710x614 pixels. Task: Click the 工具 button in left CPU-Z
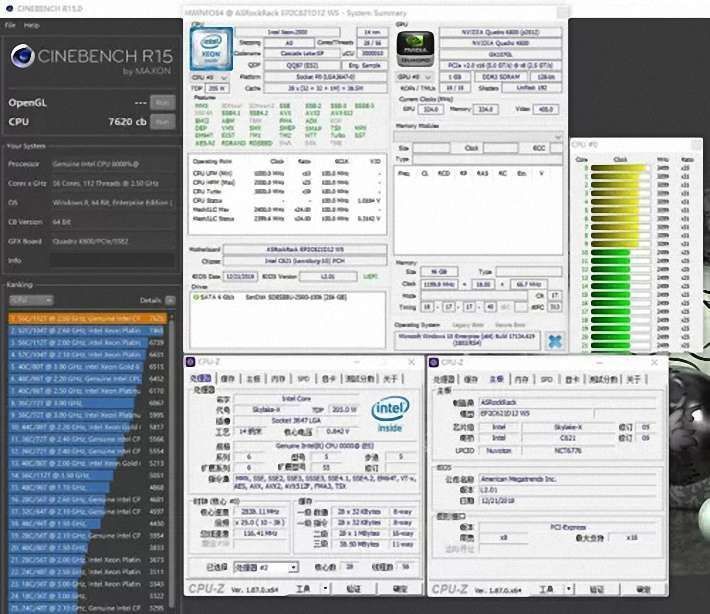304,589
